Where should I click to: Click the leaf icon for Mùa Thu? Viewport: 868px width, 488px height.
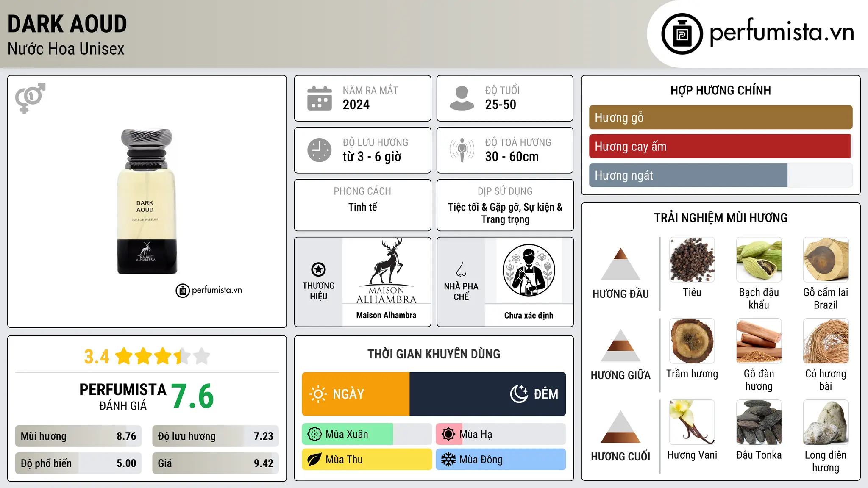314,460
